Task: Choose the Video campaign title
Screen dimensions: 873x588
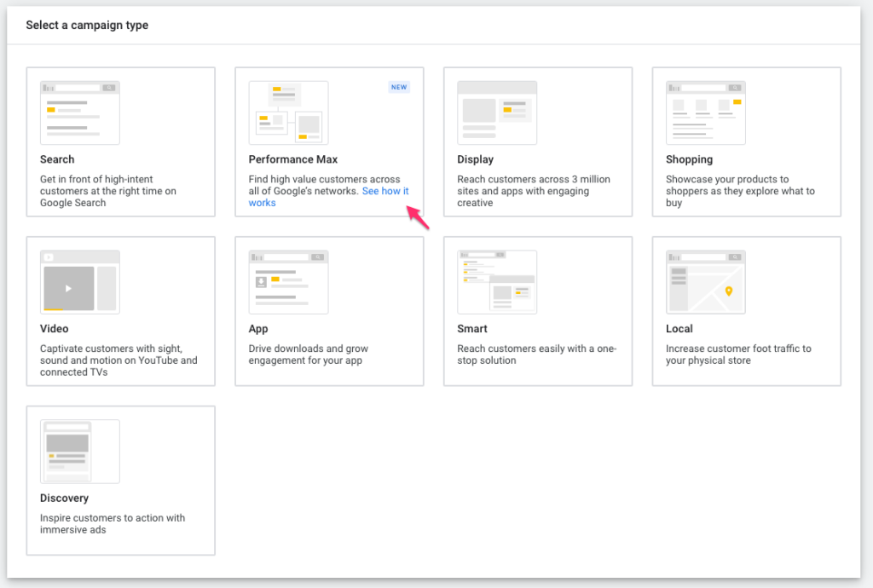Action: point(54,329)
